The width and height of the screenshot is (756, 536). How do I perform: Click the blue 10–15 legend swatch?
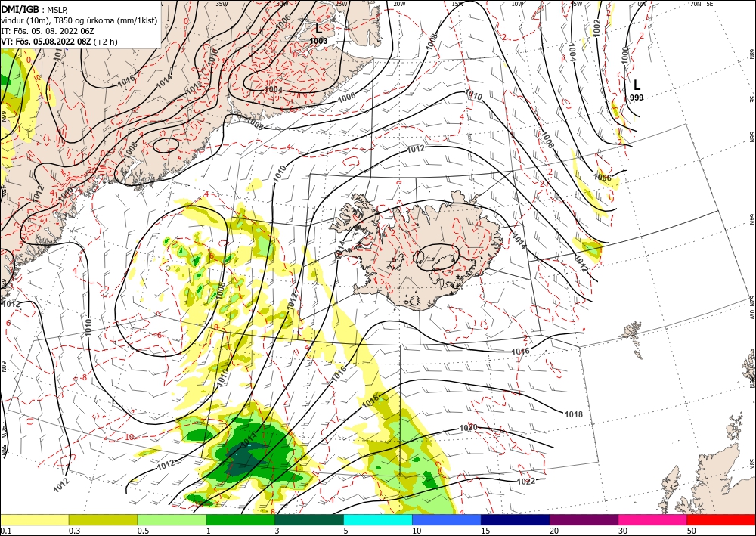tap(447, 519)
